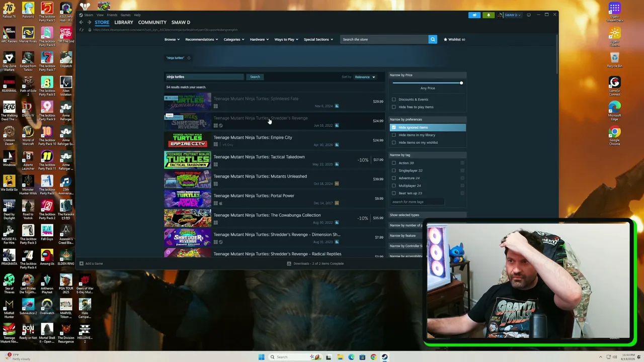Check Hide items on my wishlist

click(x=394, y=142)
